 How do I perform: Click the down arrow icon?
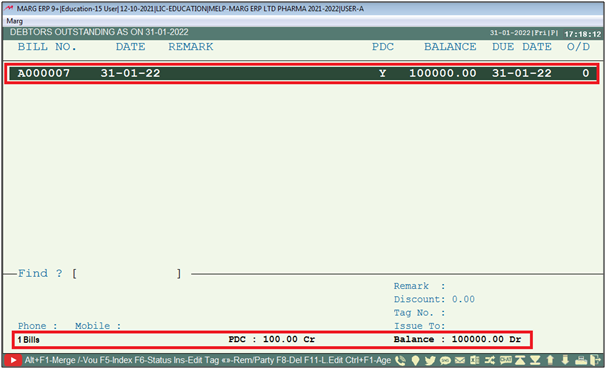[x=565, y=360]
